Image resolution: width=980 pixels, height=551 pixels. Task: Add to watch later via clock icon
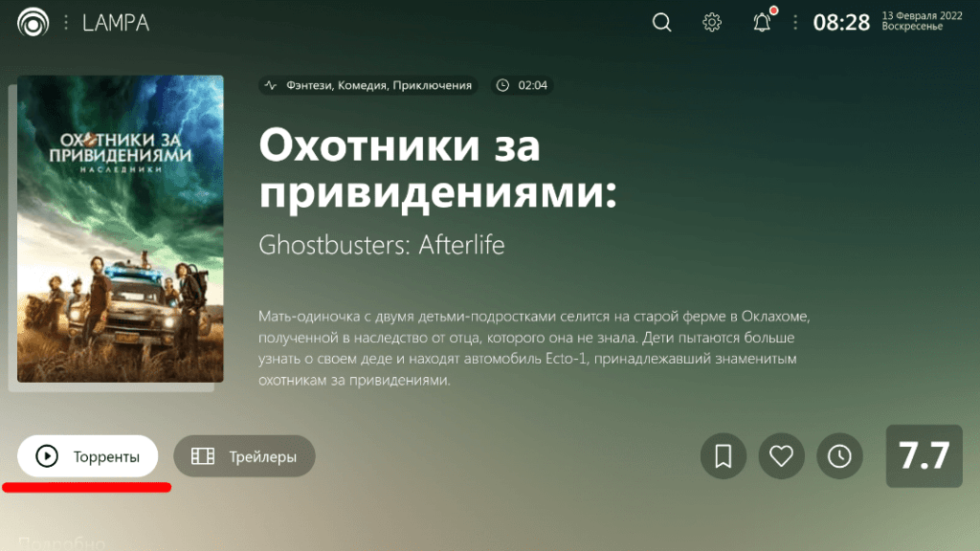[x=839, y=456]
